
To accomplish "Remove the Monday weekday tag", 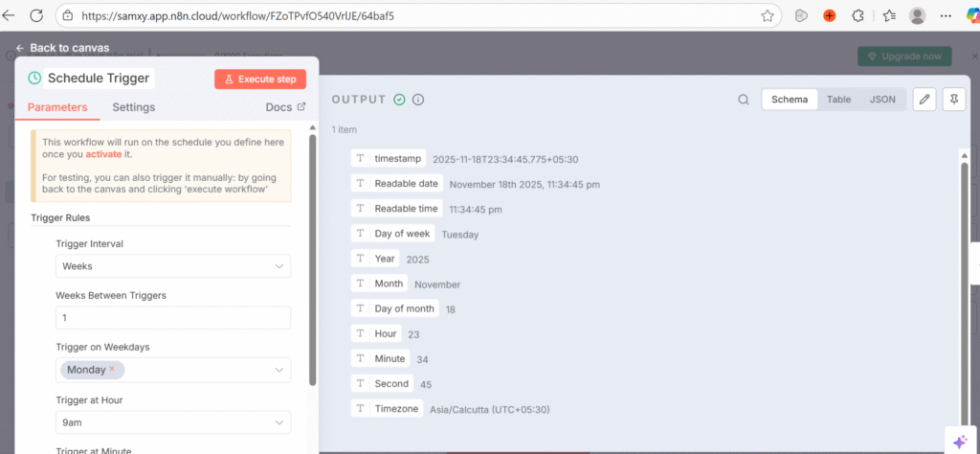I will click(x=112, y=369).
